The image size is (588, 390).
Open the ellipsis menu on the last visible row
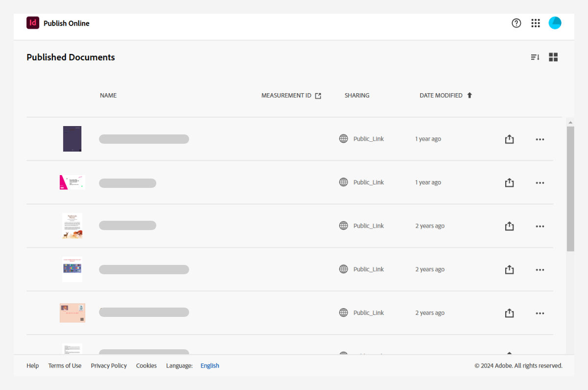pyautogui.click(x=539, y=312)
